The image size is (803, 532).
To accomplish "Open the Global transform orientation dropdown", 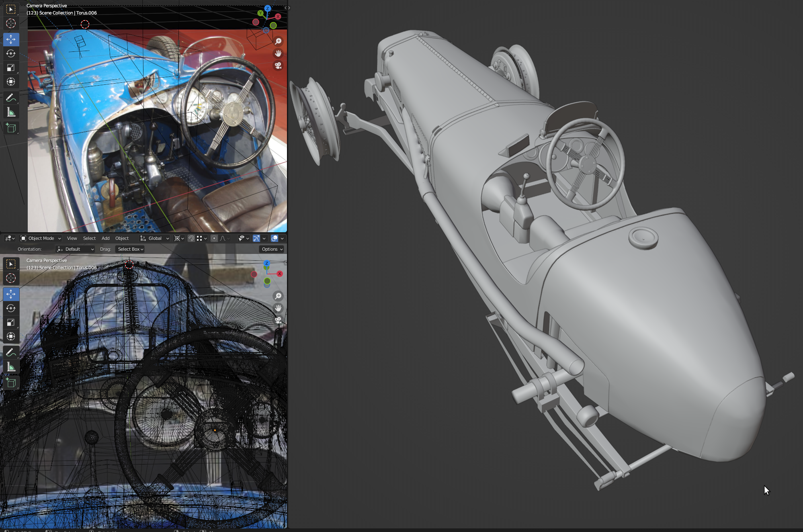I will tap(155, 238).
